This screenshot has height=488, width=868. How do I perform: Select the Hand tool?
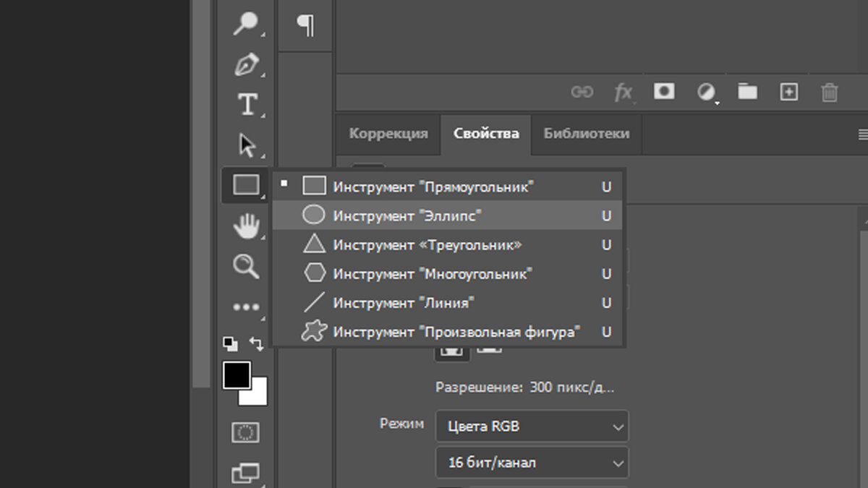[246, 225]
